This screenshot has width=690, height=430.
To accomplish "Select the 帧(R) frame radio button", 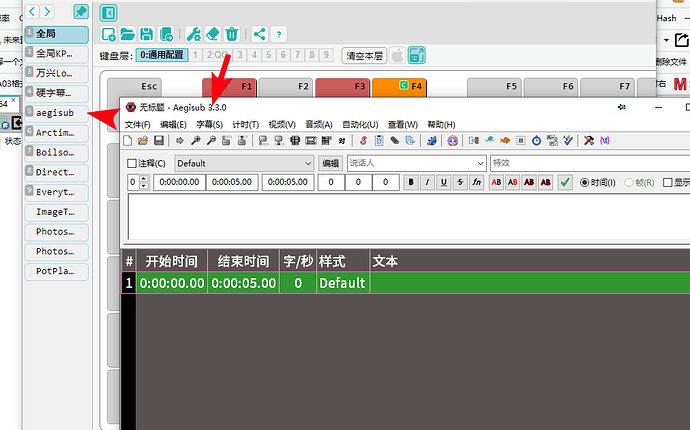I will point(629,182).
